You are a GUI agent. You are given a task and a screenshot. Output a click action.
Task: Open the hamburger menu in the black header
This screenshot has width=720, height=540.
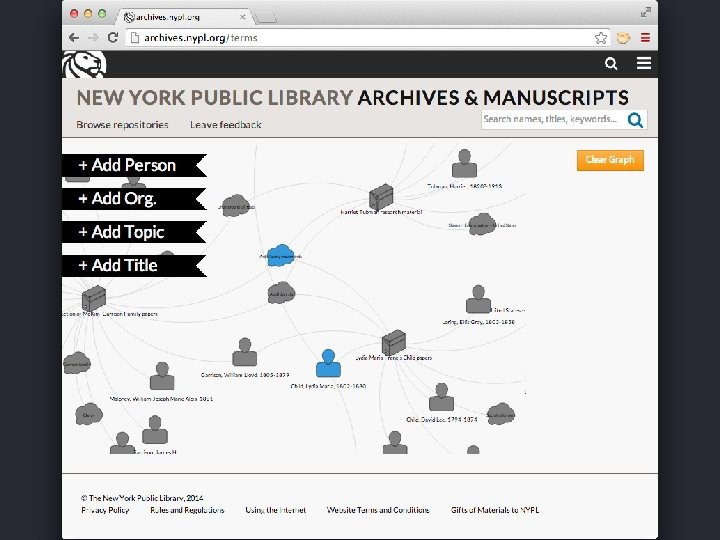tap(644, 63)
